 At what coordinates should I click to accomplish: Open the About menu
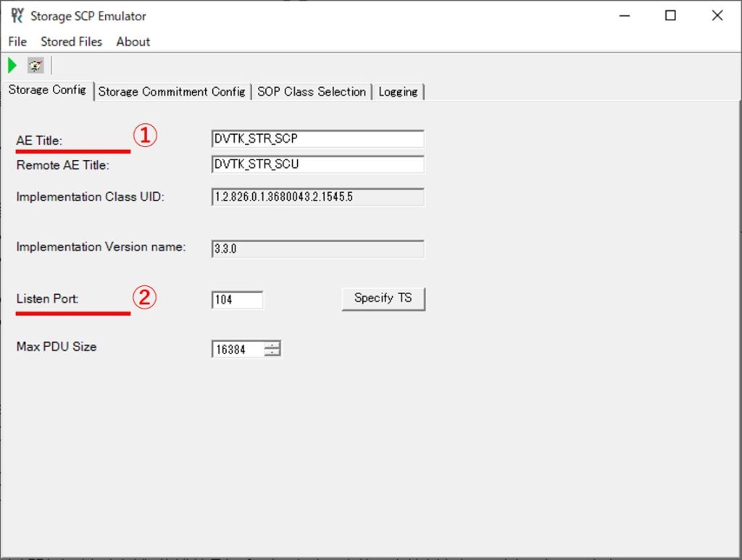tap(133, 41)
